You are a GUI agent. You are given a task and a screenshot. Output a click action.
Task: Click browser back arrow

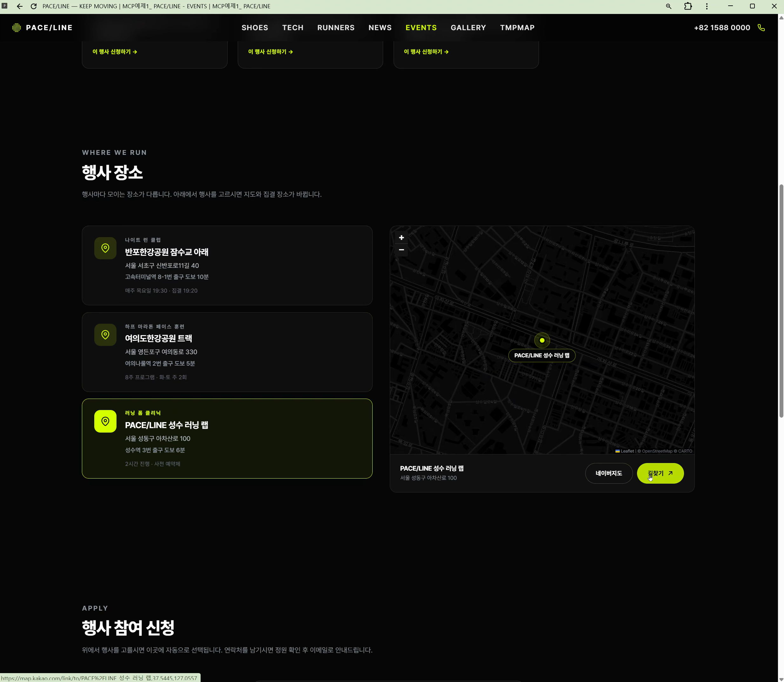[19, 6]
